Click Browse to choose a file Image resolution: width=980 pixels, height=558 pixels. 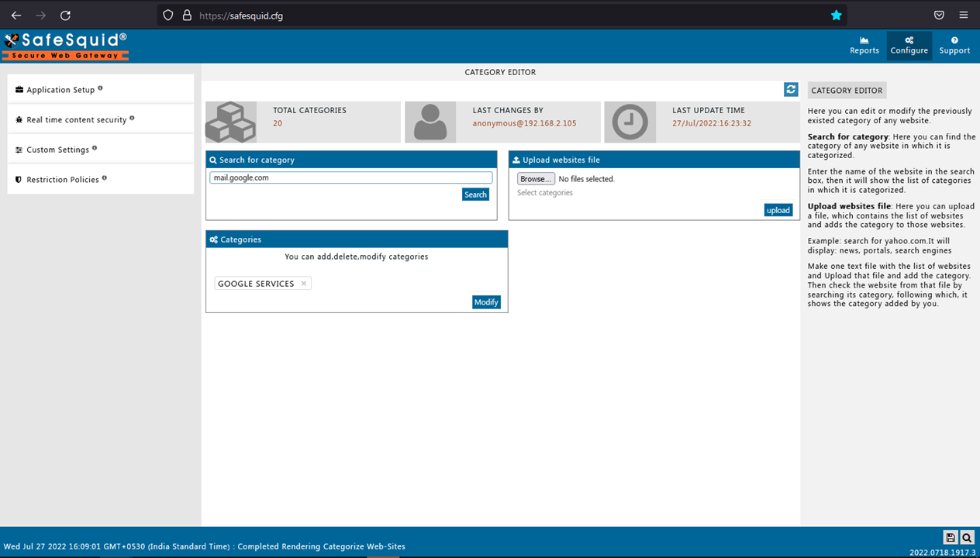536,179
